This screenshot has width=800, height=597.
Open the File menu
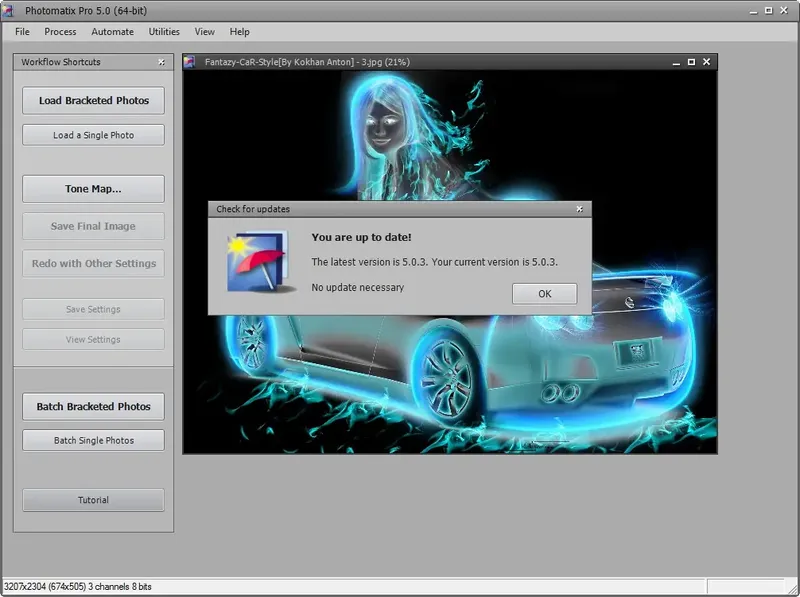click(x=22, y=32)
